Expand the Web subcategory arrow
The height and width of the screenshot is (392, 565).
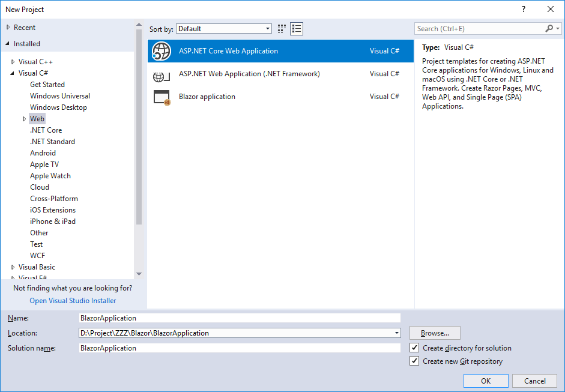[25, 119]
